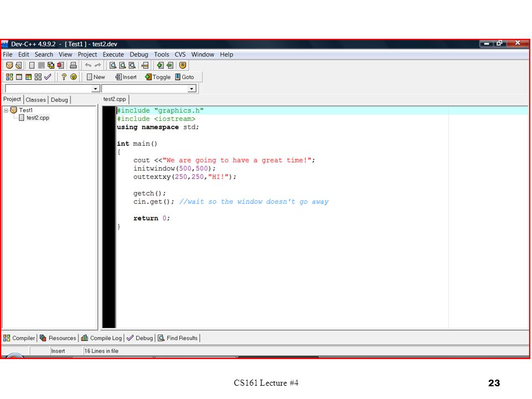
Task: Click the Project Options shield icon
Action: [182, 65]
